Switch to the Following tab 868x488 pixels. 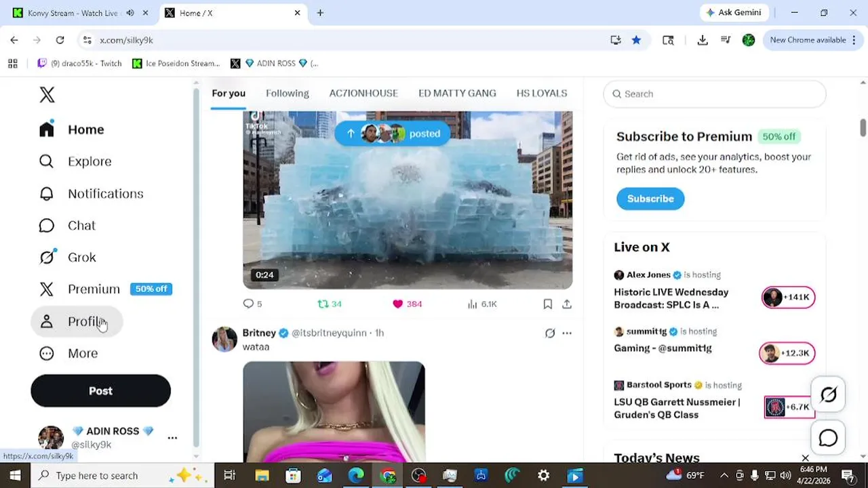288,93
